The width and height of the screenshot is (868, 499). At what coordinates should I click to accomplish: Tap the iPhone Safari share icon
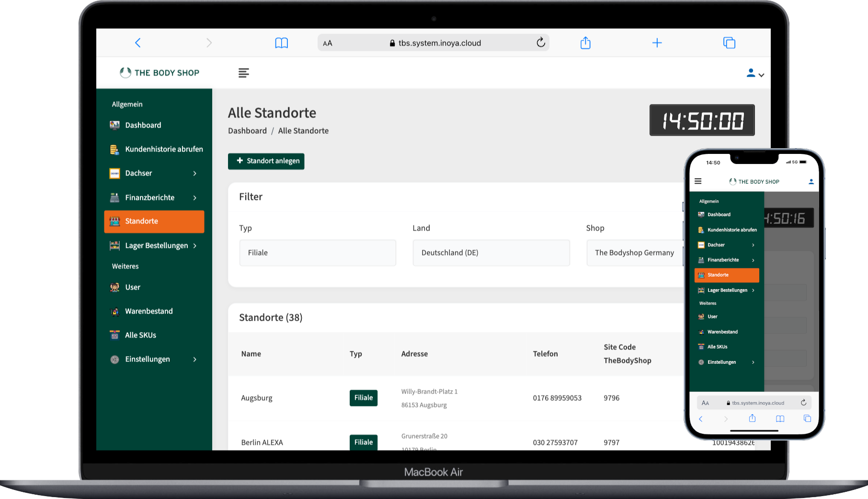click(752, 418)
